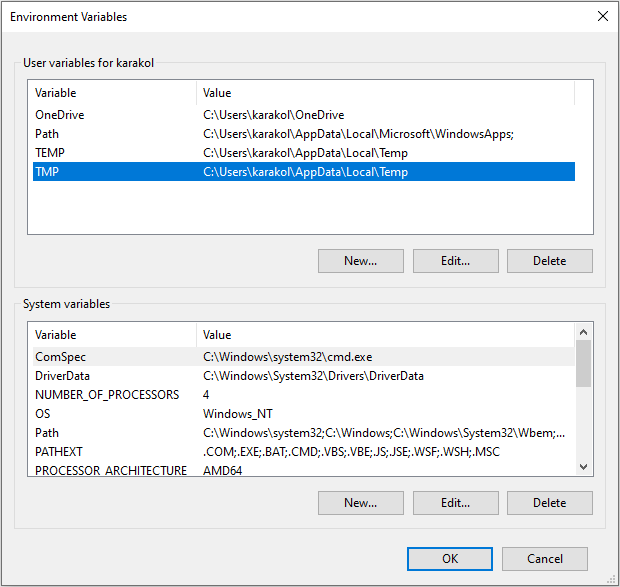Select the highlighted TMP variable row
This screenshot has width=620, height=587.
coord(304,172)
